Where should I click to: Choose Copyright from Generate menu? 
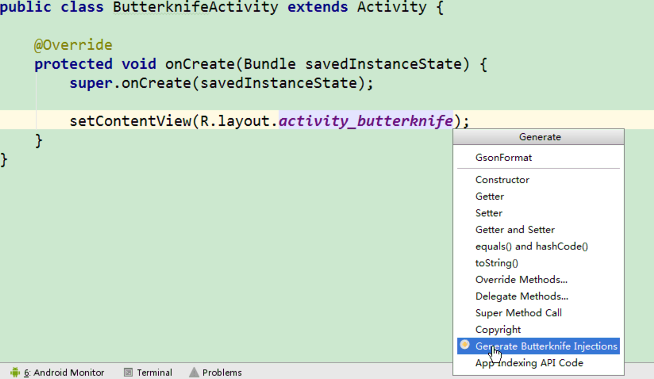tap(538, 330)
